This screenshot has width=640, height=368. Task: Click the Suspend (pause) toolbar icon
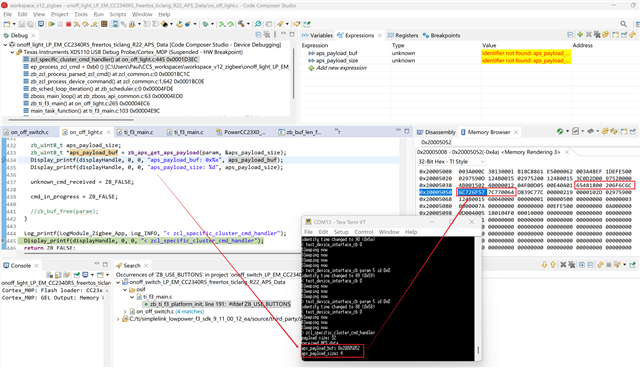pyautogui.click(x=60, y=24)
